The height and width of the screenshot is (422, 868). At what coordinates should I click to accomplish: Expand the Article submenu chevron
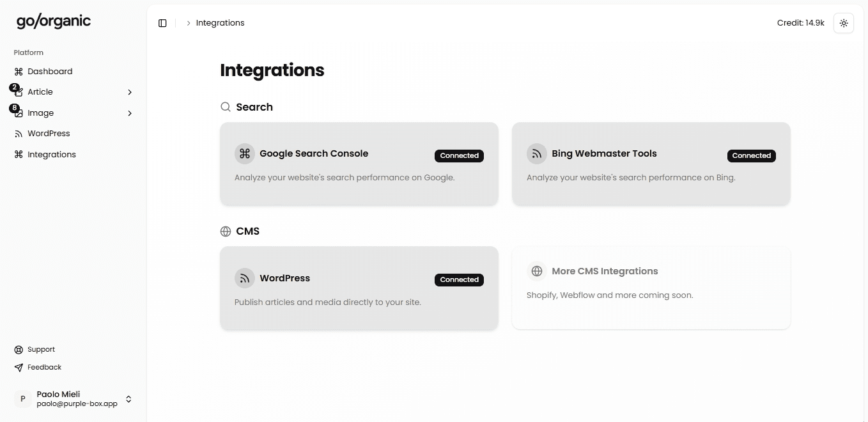130,92
